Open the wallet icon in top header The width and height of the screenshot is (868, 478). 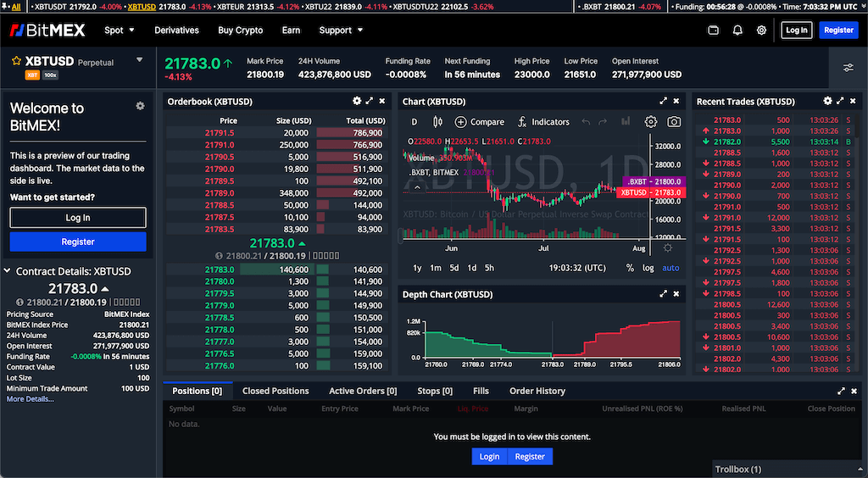[x=714, y=31]
